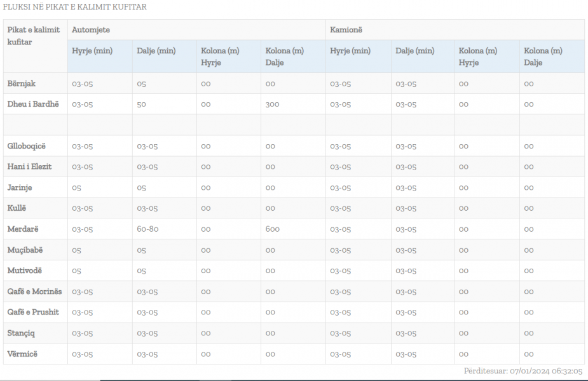Click the Jarinje border point label
The image size is (588, 381).
[x=20, y=187]
